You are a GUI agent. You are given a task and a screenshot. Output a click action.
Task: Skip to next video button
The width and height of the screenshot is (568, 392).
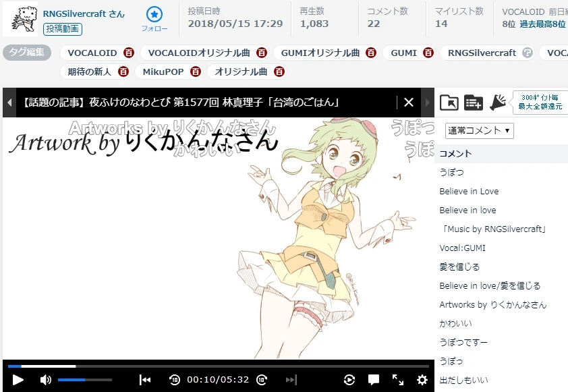(291, 380)
